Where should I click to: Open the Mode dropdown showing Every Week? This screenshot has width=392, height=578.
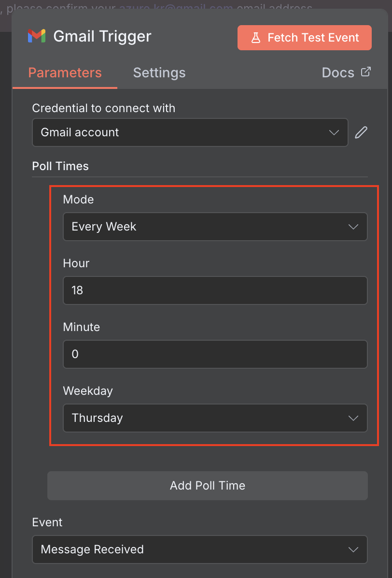[208, 227]
